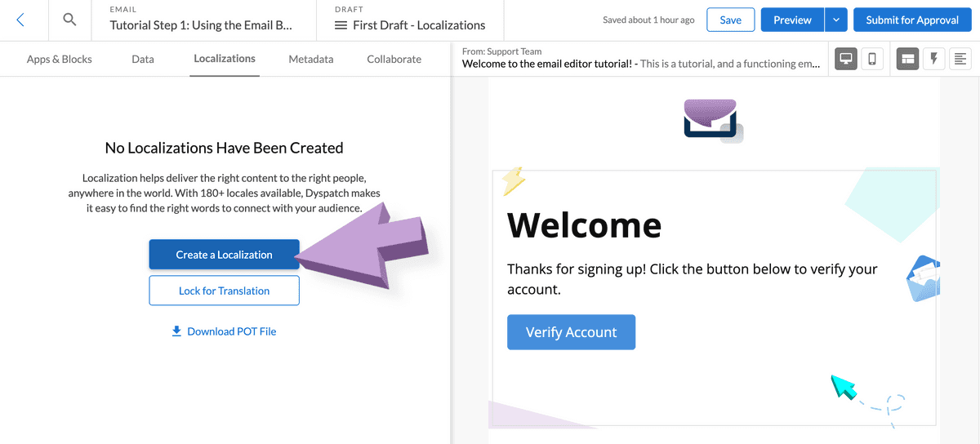This screenshot has width=980, height=444.
Task: Go to the Collaborate tab
Action: (x=394, y=59)
